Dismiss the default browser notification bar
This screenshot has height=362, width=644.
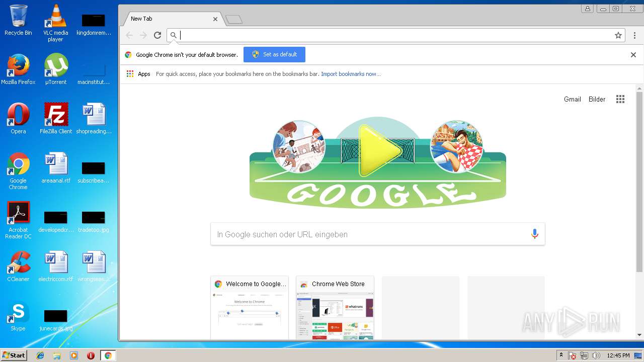coord(633,55)
